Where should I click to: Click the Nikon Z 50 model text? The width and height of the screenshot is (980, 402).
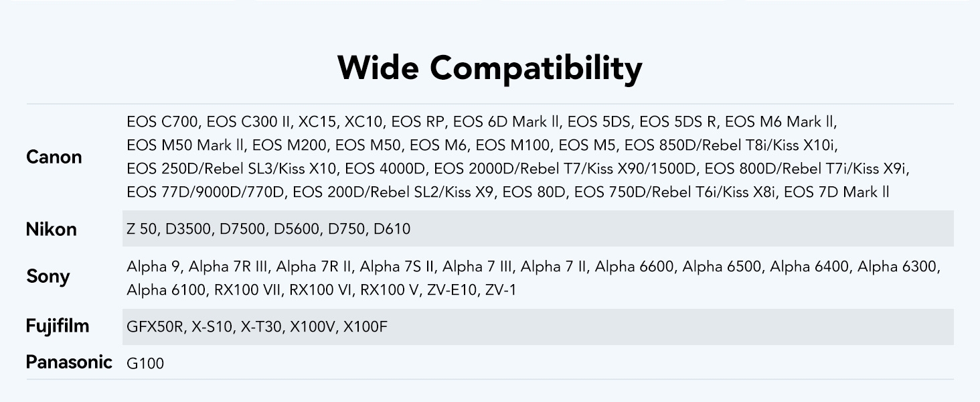142,229
